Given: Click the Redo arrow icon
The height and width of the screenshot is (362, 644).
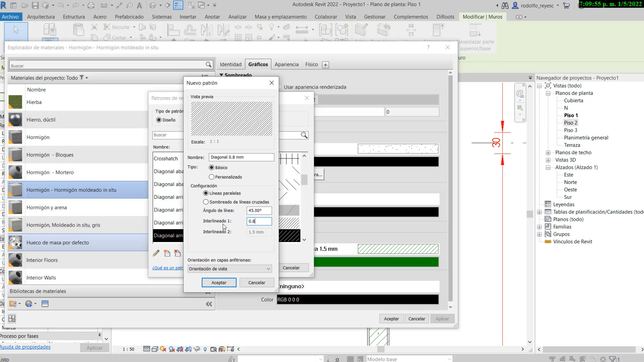Looking at the screenshot, I should point(76,5).
